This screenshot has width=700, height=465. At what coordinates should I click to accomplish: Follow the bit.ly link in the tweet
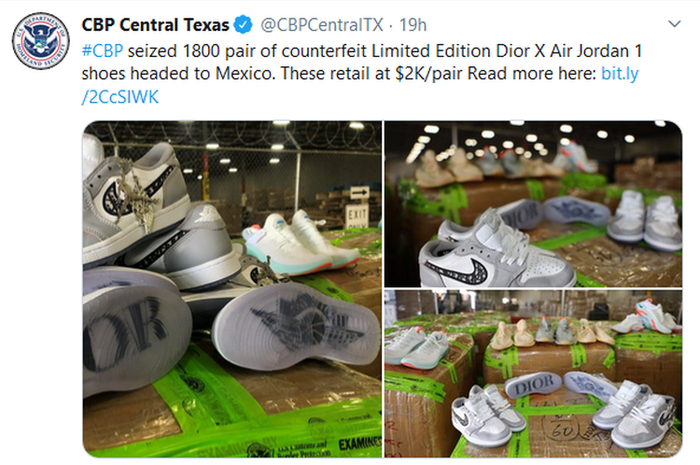620,73
